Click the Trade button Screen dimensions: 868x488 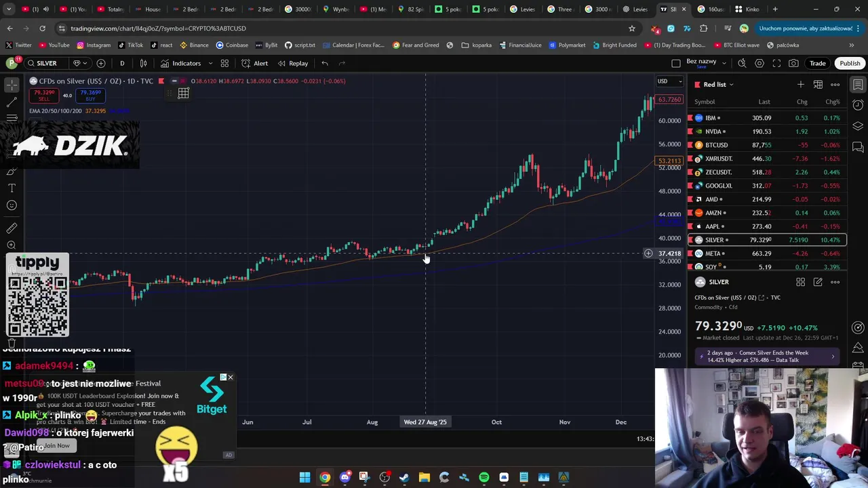817,63
